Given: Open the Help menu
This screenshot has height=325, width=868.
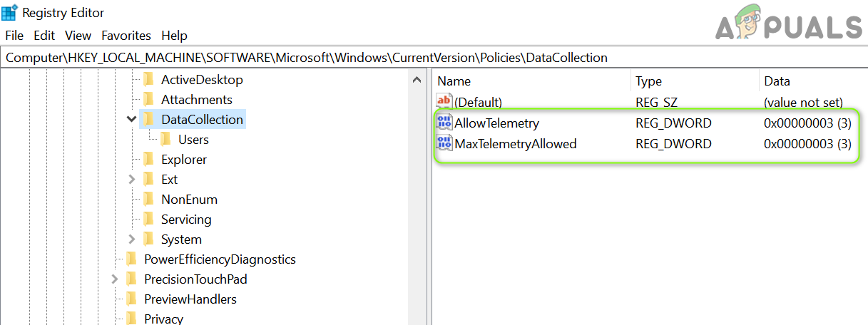Looking at the screenshot, I should click(x=174, y=35).
